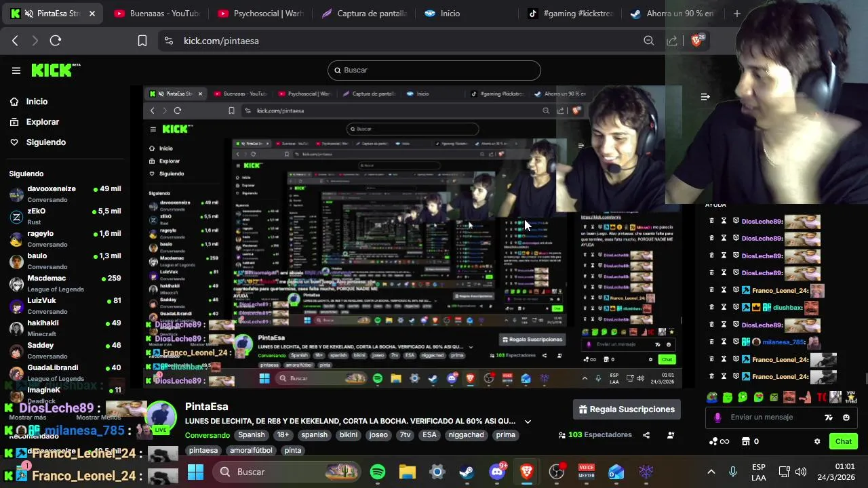Open the bikini tag
The height and width of the screenshot is (488, 868).
click(349, 435)
